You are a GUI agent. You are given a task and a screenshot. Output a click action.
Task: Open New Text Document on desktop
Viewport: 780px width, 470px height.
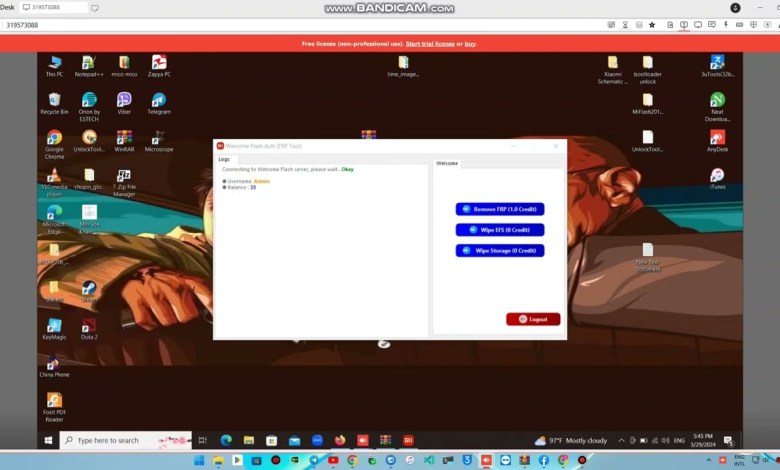coord(648,257)
